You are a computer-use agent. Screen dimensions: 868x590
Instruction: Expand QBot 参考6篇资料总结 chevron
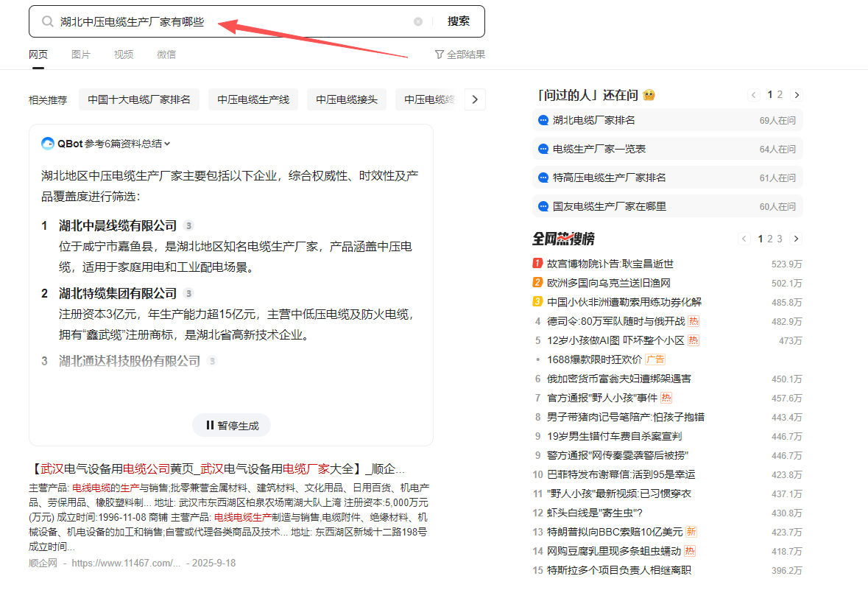(167, 144)
